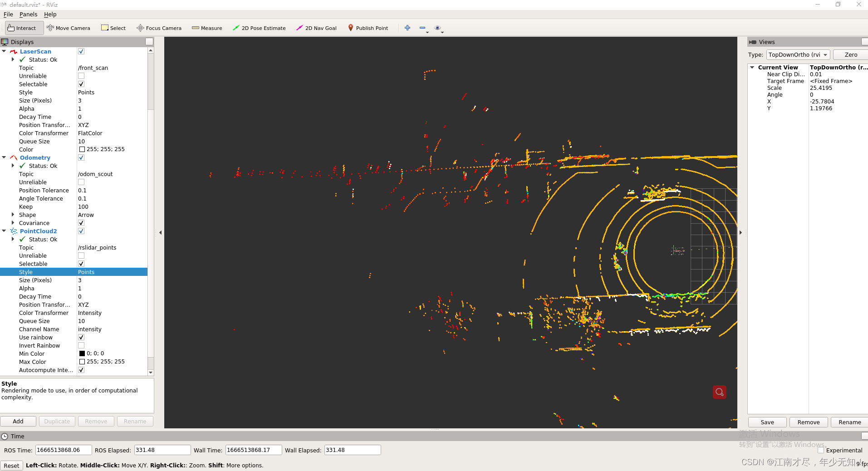Activate the Move Camera tool
The width and height of the screenshot is (868, 471).
click(69, 28)
